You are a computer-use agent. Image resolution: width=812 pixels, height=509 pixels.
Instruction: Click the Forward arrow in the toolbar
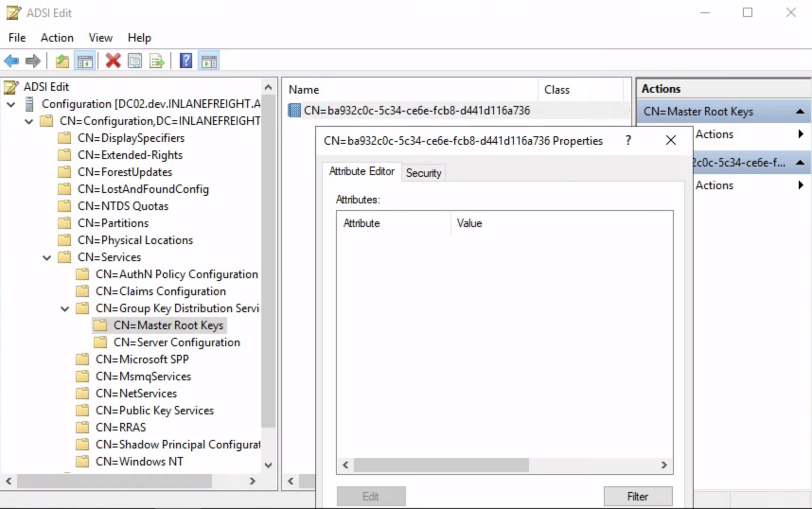tap(33, 61)
